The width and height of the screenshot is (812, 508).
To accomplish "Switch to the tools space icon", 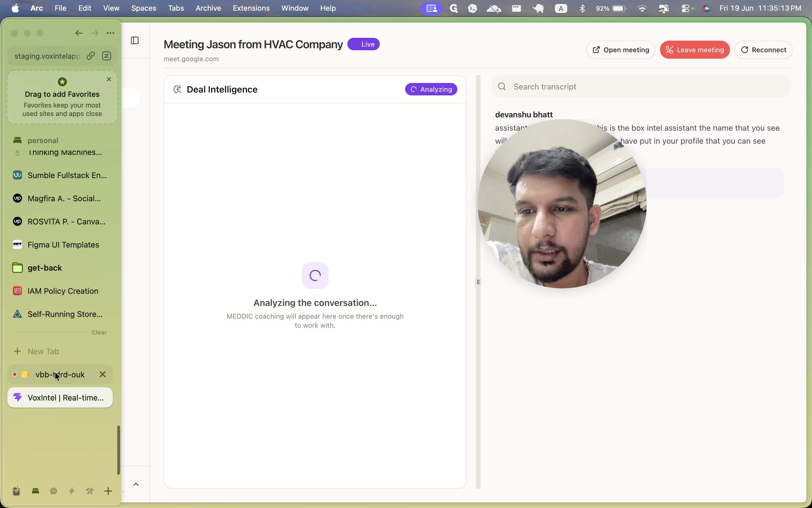I will pos(90,491).
